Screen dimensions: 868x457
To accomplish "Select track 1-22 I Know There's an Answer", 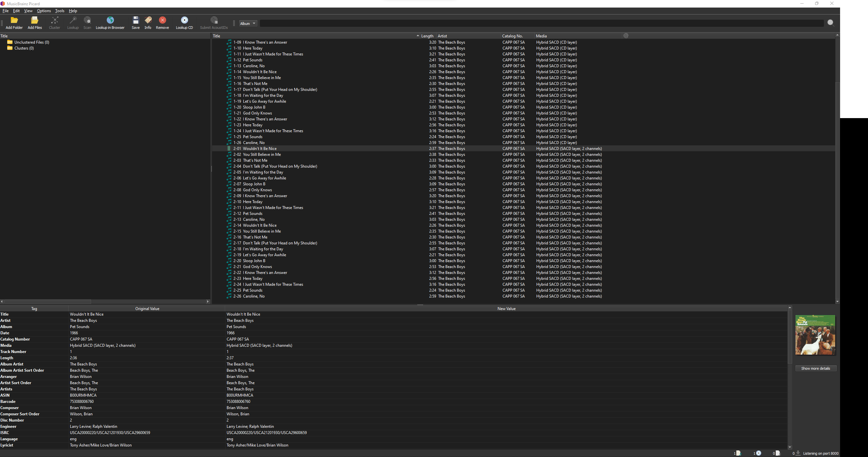I will coord(523,119).
